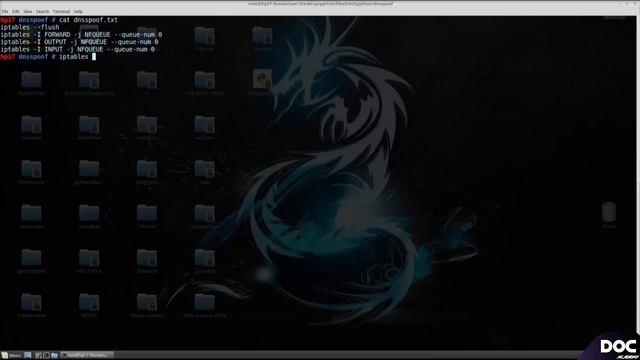Open the Terminal menu
The image size is (640, 360).
61,11
